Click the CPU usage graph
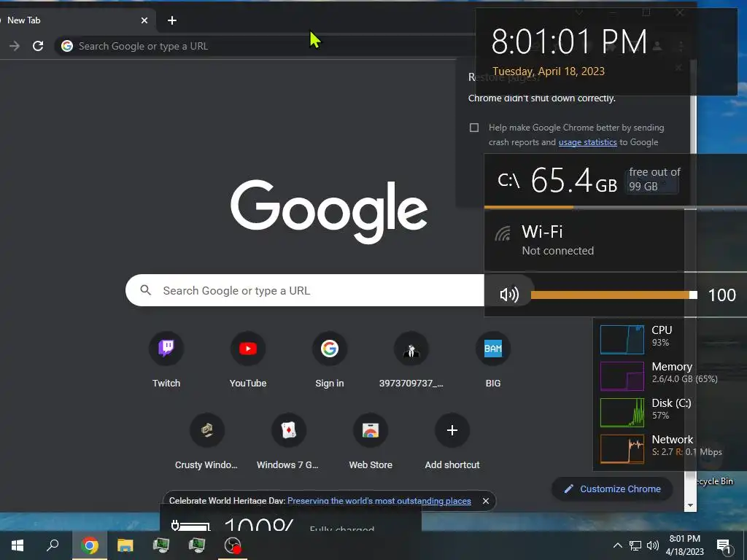The width and height of the screenshot is (747, 560). 622,340
